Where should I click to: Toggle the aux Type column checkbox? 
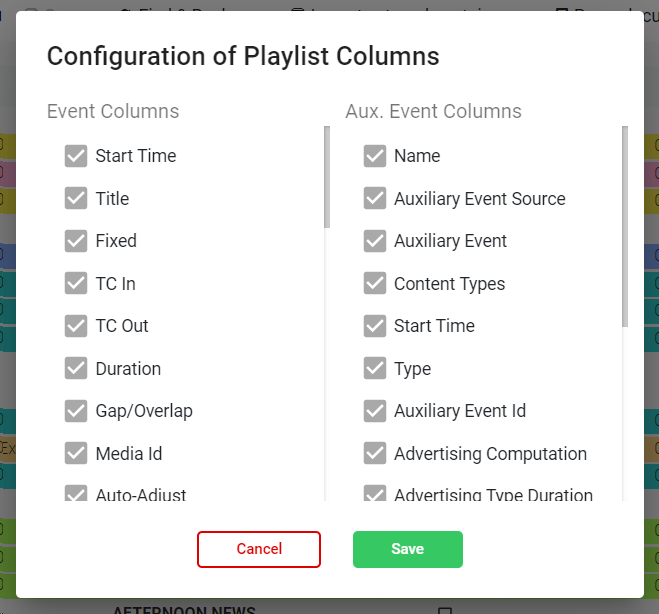pos(375,369)
